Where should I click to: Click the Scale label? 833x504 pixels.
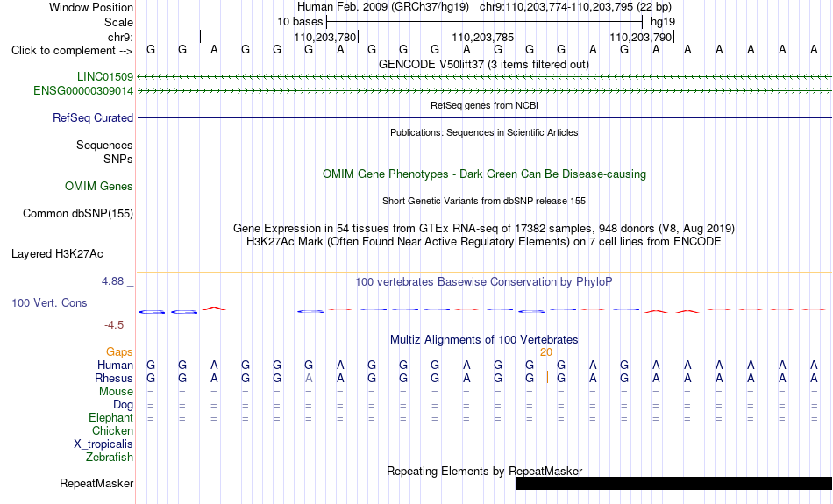point(118,22)
